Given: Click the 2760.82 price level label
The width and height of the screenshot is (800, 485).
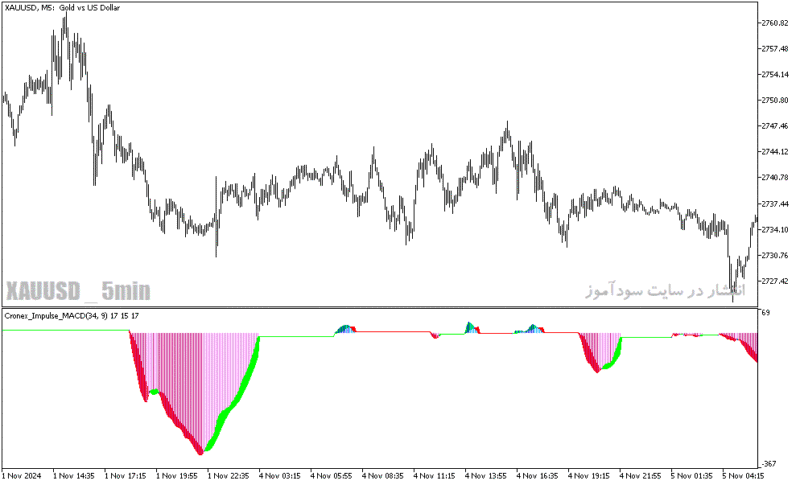Looking at the screenshot, I should tap(774, 23).
